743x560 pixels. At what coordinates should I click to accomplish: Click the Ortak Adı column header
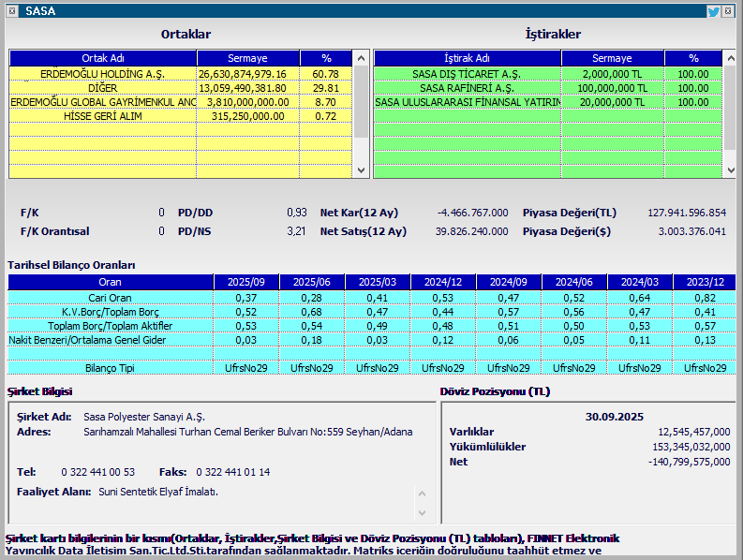[x=103, y=58]
